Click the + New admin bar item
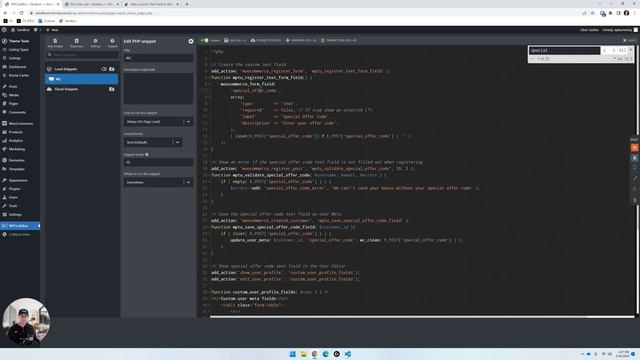Image resolution: width=640 pixels, height=360 pixels. (52, 30)
